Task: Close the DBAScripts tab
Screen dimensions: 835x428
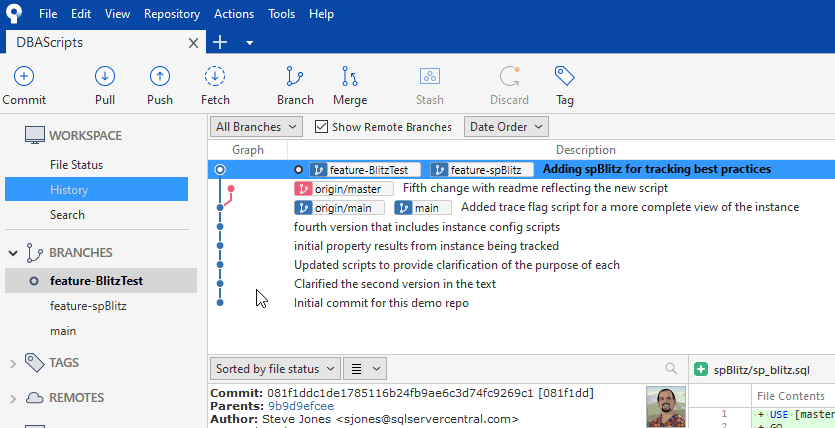Action: coord(193,43)
